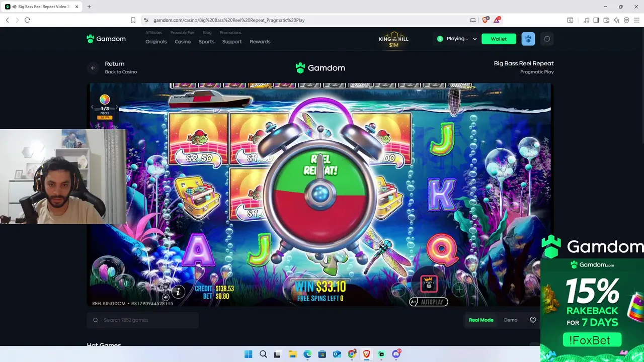
Task: Click the address bar URL
Action: pos(229,20)
